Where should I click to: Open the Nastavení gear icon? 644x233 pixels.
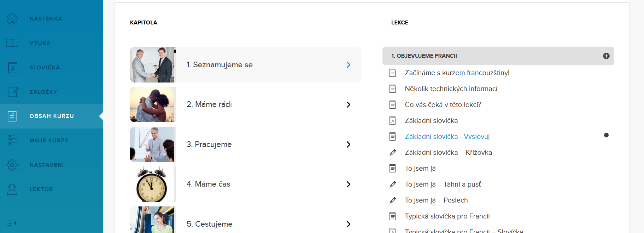[12, 165]
